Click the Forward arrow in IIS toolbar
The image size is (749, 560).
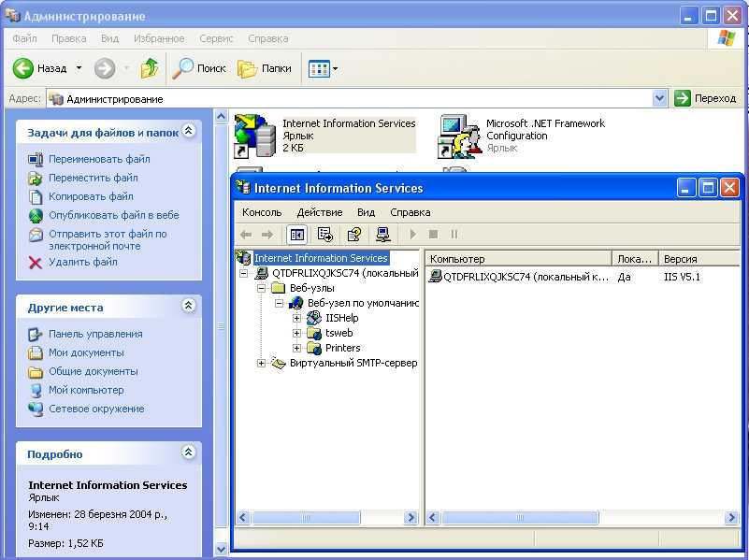pyautogui.click(x=267, y=235)
